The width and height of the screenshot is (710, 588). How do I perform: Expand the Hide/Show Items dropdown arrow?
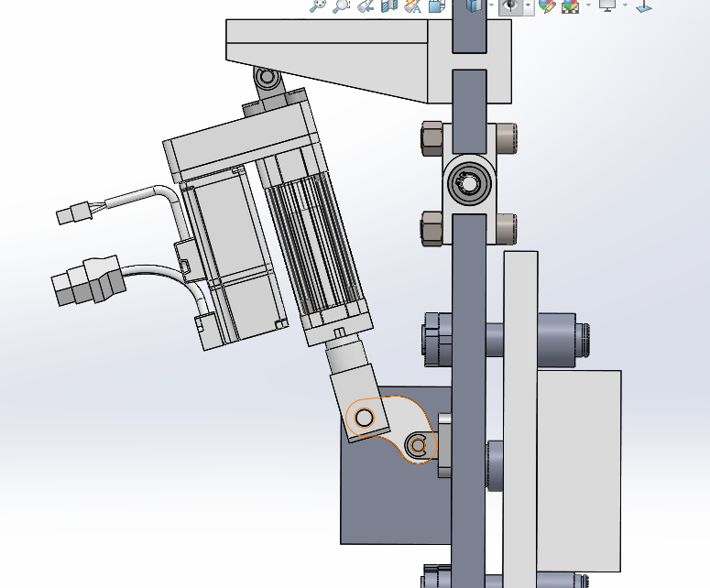tap(529, 5)
